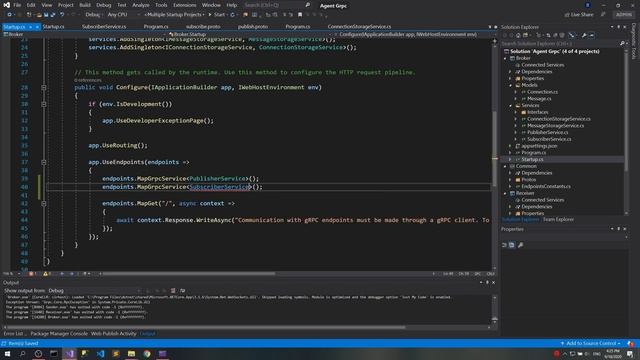Collapse the Configure method code fold

[x=44, y=88]
